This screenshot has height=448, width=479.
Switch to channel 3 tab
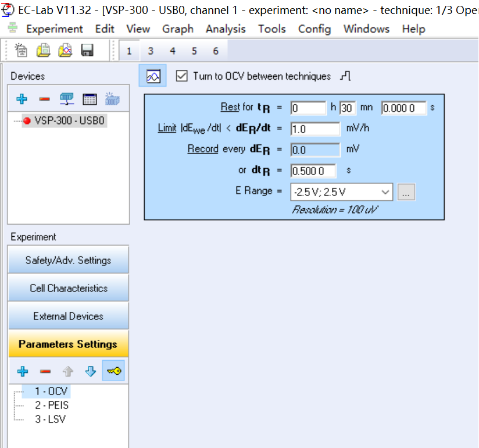pyautogui.click(x=151, y=51)
